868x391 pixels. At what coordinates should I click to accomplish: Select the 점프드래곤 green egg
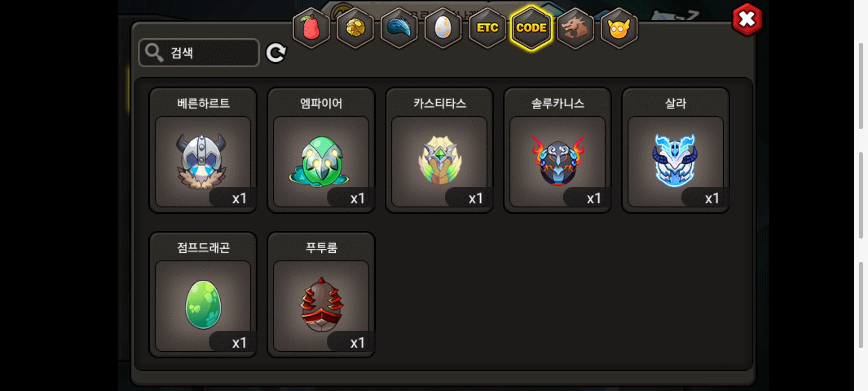[203, 295]
